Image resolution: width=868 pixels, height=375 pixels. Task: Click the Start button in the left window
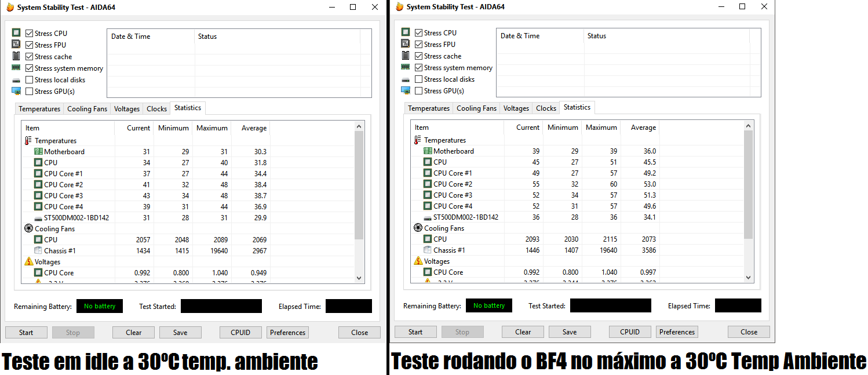26,332
